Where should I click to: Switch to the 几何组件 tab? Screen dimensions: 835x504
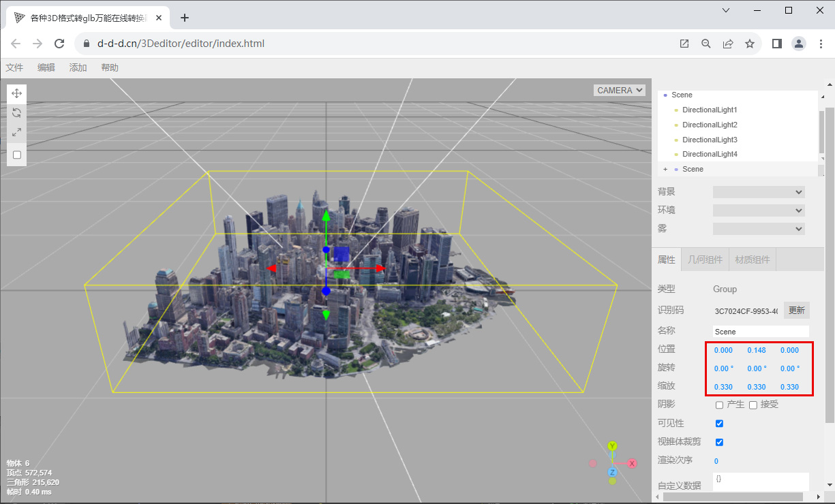[x=705, y=259]
